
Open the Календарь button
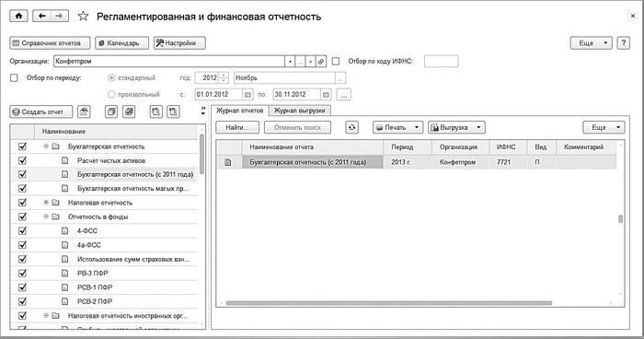(x=122, y=42)
